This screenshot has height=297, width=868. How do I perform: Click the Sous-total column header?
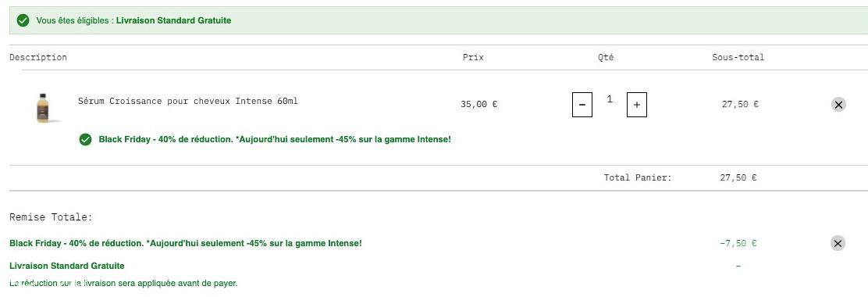pos(738,57)
